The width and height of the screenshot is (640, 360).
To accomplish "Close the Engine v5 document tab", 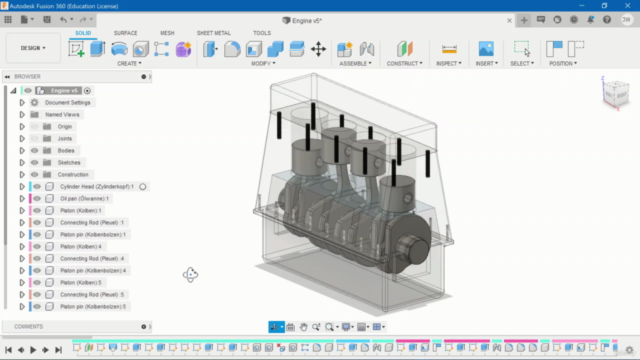I will (x=509, y=20).
